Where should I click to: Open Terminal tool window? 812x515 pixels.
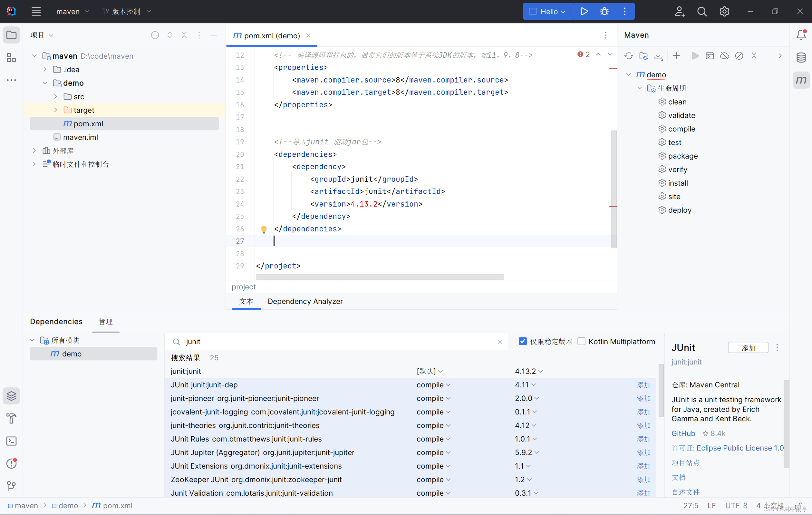coord(12,441)
